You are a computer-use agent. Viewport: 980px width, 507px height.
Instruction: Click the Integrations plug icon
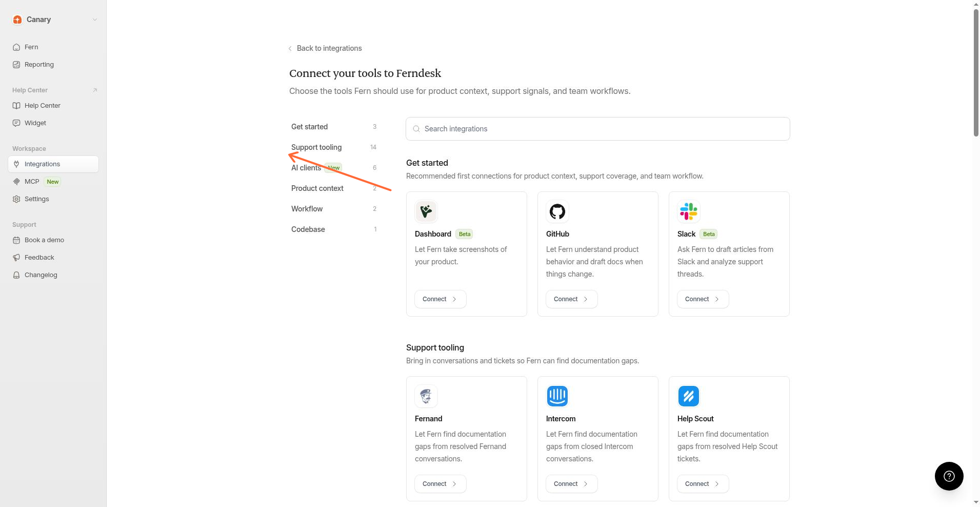coord(16,164)
